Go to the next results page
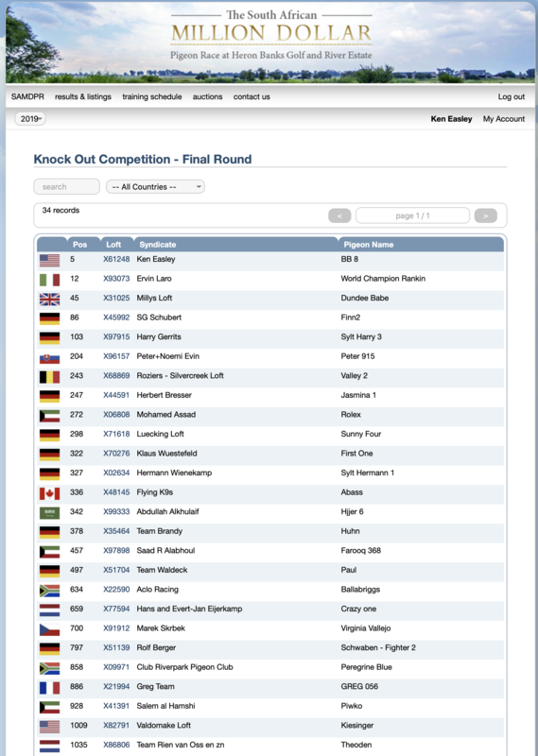The width and height of the screenshot is (538, 756). click(x=485, y=215)
